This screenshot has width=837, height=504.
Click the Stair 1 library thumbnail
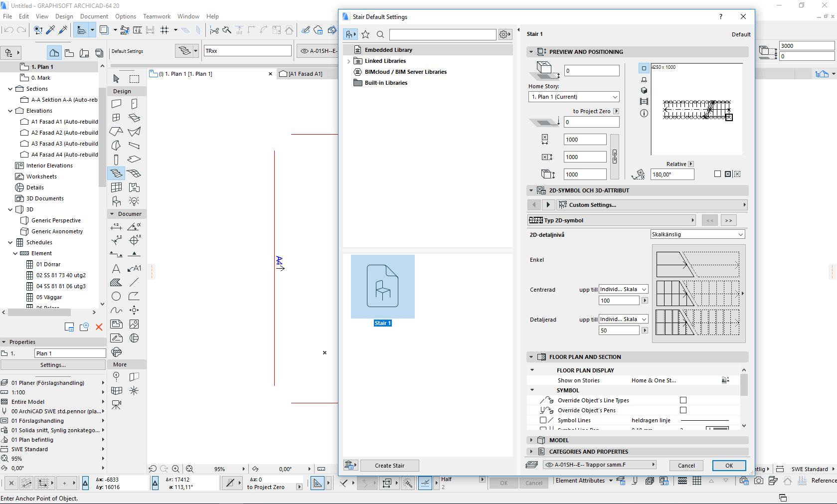point(383,287)
